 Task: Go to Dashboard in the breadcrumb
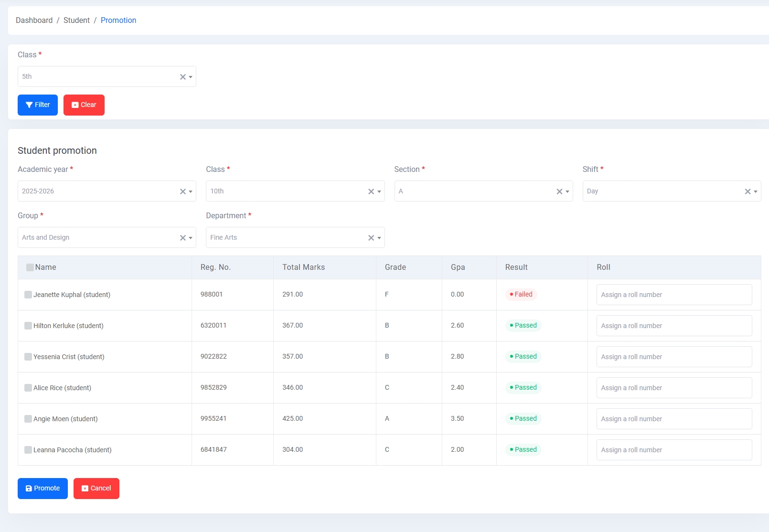[34, 20]
